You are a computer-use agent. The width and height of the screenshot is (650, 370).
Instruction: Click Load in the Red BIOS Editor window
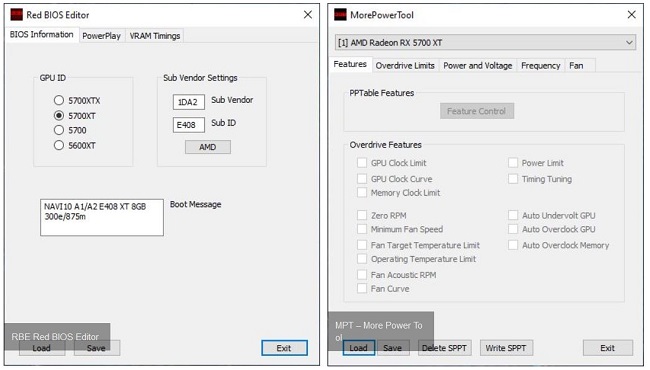[42, 348]
